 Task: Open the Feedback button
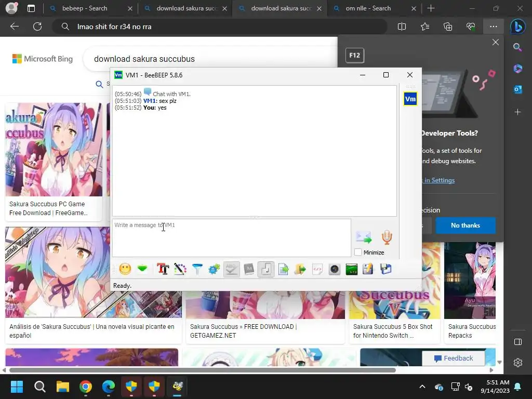(x=453, y=358)
